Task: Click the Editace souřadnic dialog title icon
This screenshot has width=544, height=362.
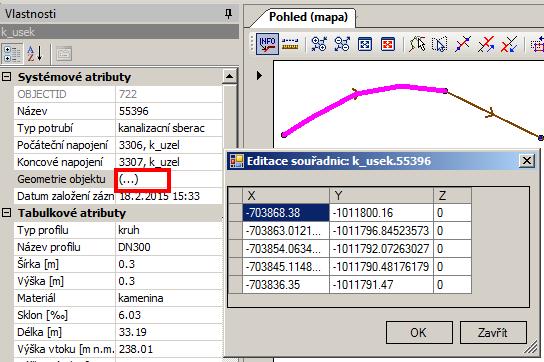Action: click(x=237, y=161)
